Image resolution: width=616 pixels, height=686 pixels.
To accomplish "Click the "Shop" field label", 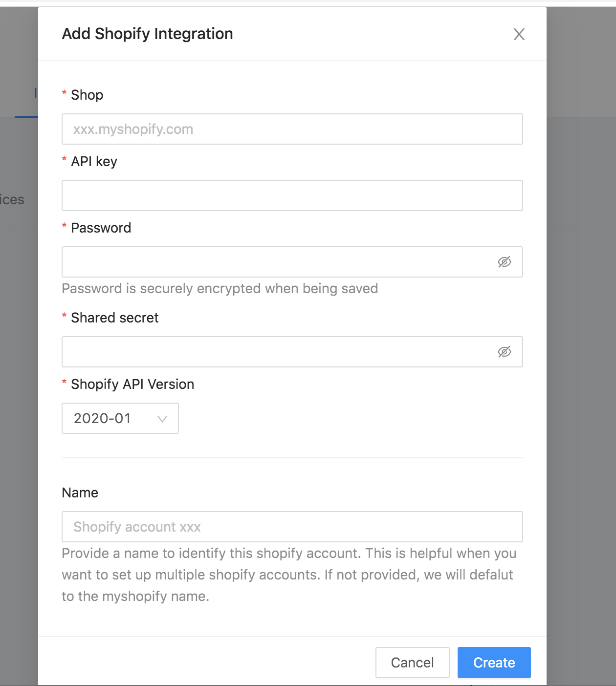I will coord(87,95).
